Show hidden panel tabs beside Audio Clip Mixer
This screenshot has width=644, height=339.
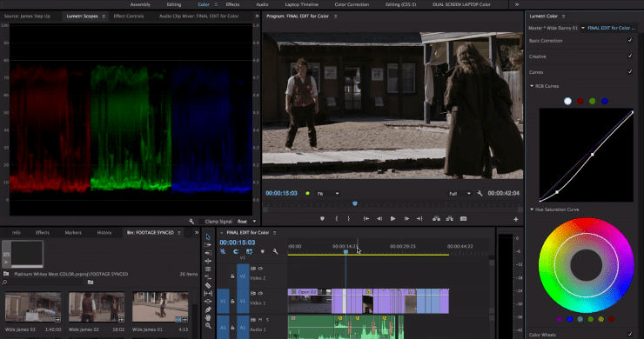click(257, 17)
